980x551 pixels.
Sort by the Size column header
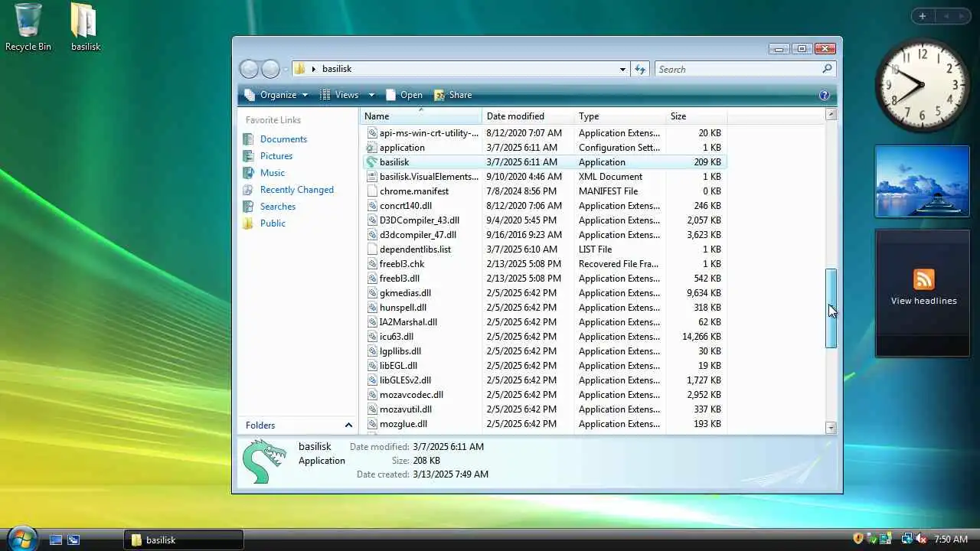pos(697,116)
